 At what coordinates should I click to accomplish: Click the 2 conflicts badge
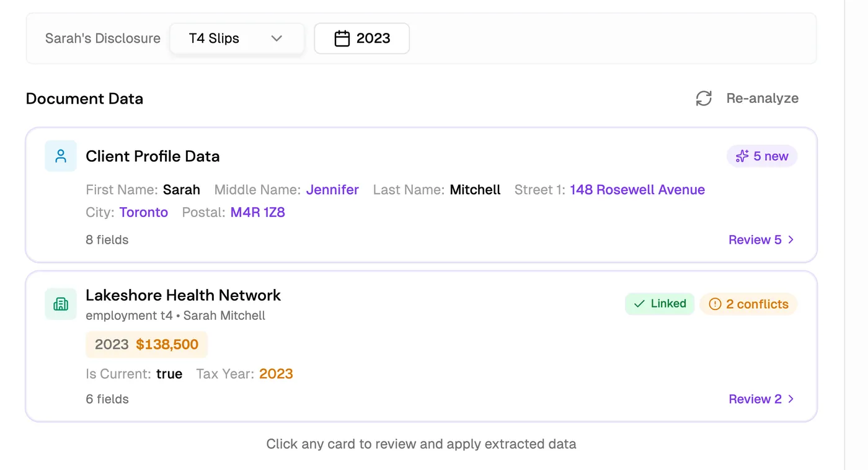point(748,304)
